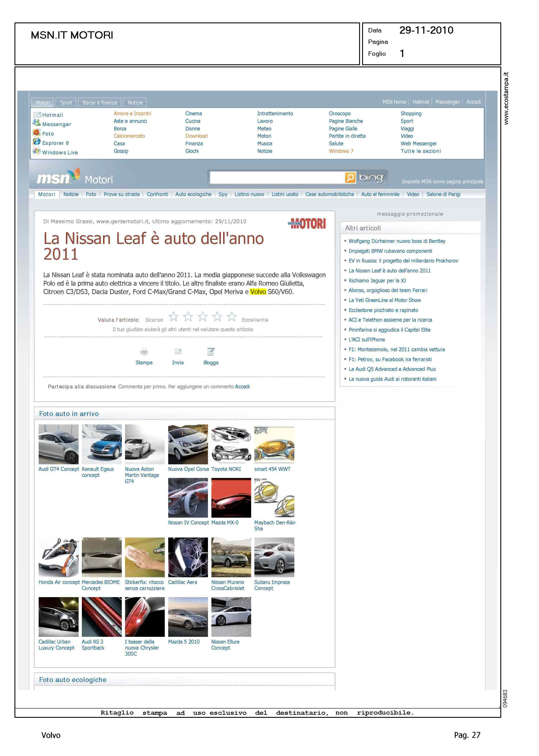Screen dimensions: 539x756
Task: Open the Audi GT4 Concept thumbnail
Action: [59, 444]
